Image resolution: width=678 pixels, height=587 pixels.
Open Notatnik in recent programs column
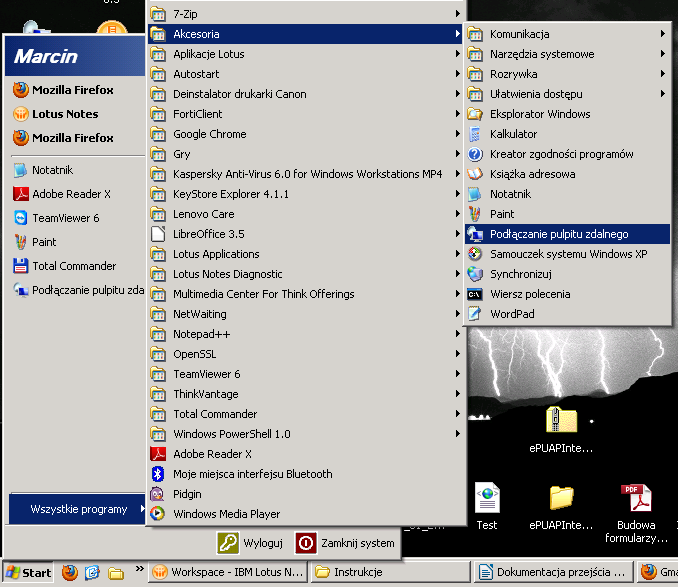pyautogui.click(x=75, y=170)
